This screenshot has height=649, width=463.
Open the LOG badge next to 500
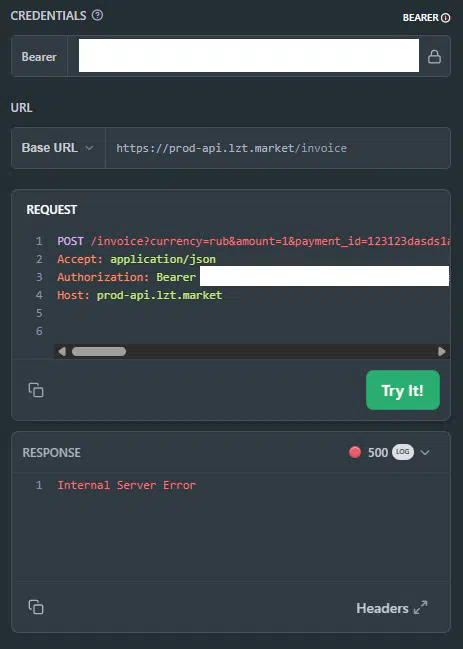click(x=403, y=452)
